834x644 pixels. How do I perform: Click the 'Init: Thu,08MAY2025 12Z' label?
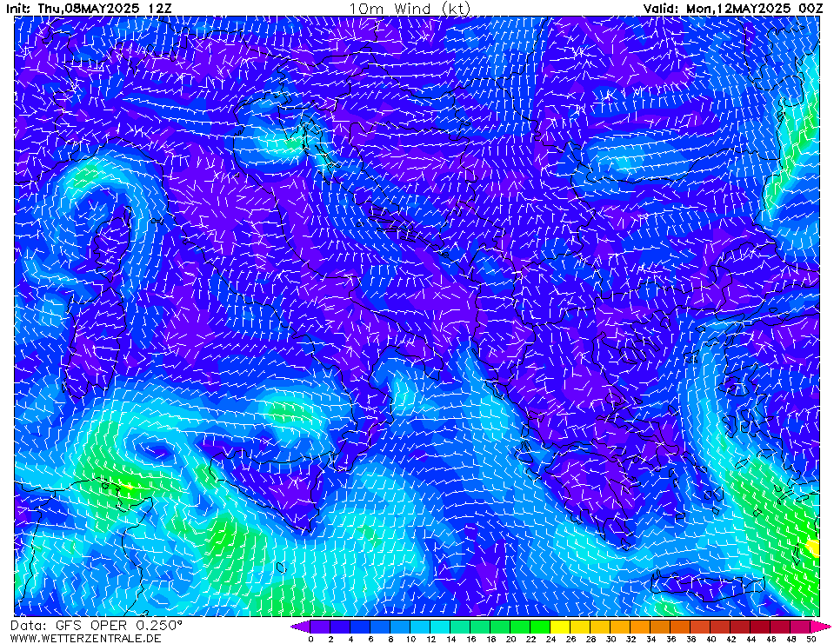click(x=90, y=8)
